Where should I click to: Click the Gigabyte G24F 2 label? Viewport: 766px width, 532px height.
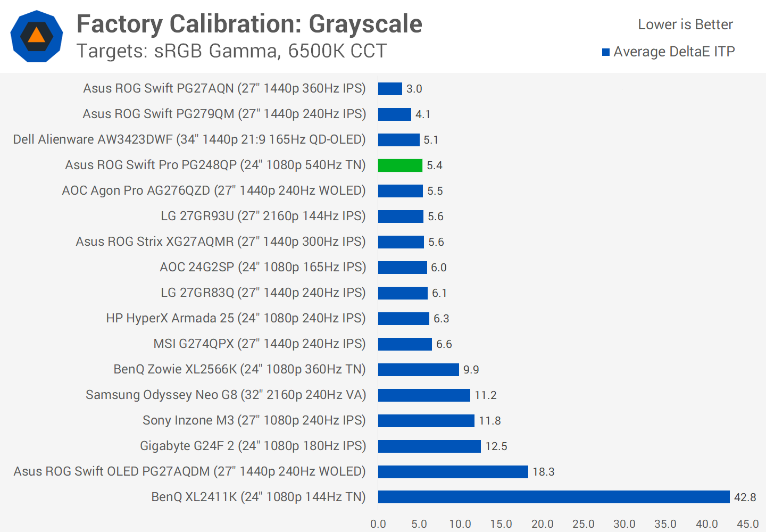[x=253, y=446]
